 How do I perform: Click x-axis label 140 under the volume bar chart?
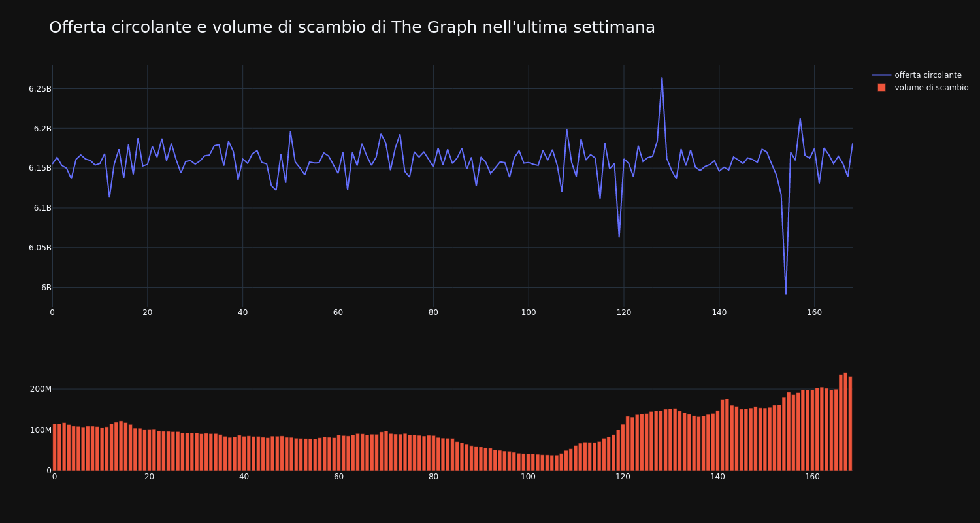point(717,477)
